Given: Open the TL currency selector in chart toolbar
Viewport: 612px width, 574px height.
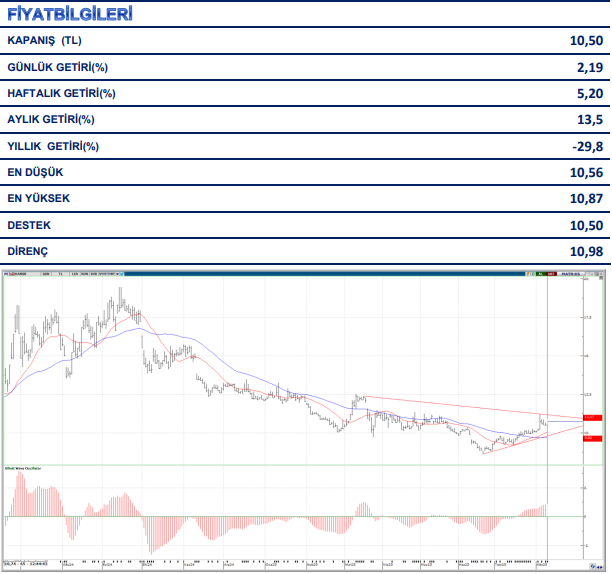Looking at the screenshot, I should 60,272.
